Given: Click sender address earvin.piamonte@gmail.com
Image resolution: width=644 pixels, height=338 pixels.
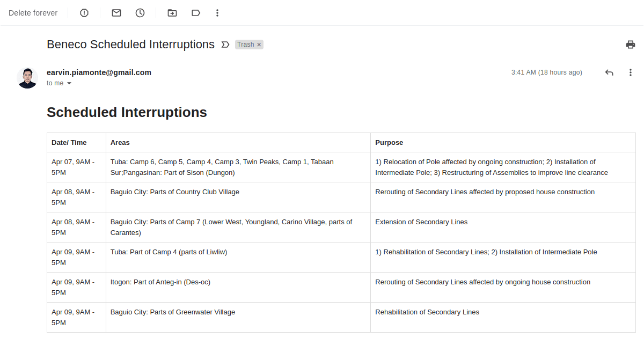Looking at the screenshot, I should tap(99, 72).
